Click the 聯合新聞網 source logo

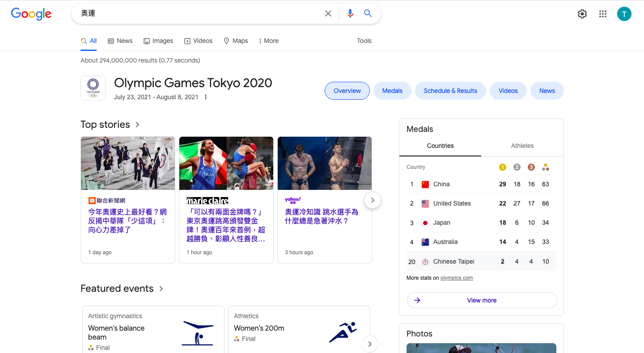pos(107,201)
